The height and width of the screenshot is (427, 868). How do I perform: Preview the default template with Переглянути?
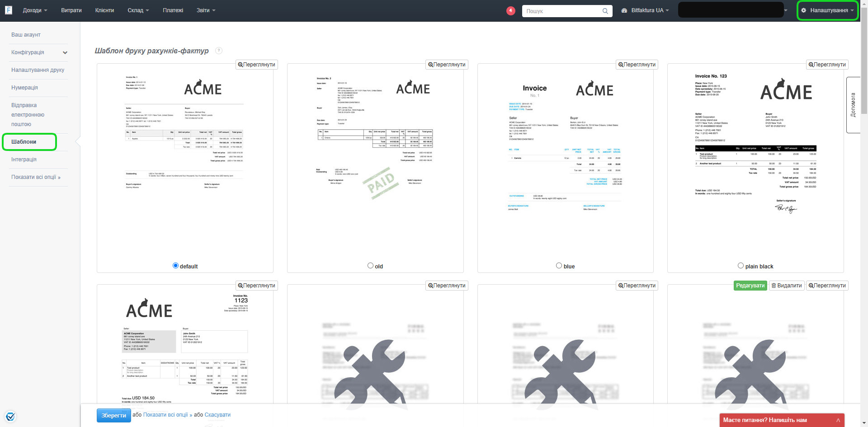click(257, 65)
